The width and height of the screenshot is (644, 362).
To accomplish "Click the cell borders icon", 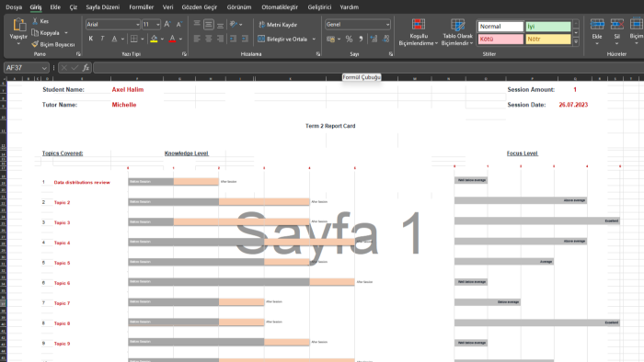I will [134, 39].
